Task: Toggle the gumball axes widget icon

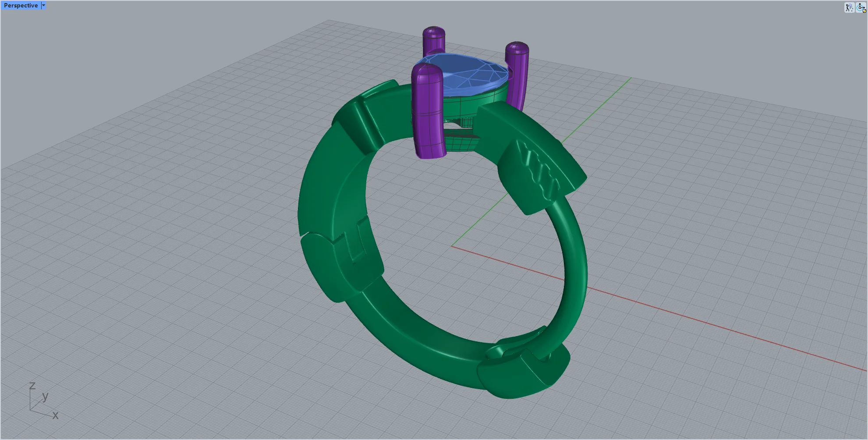Action: pos(861,7)
